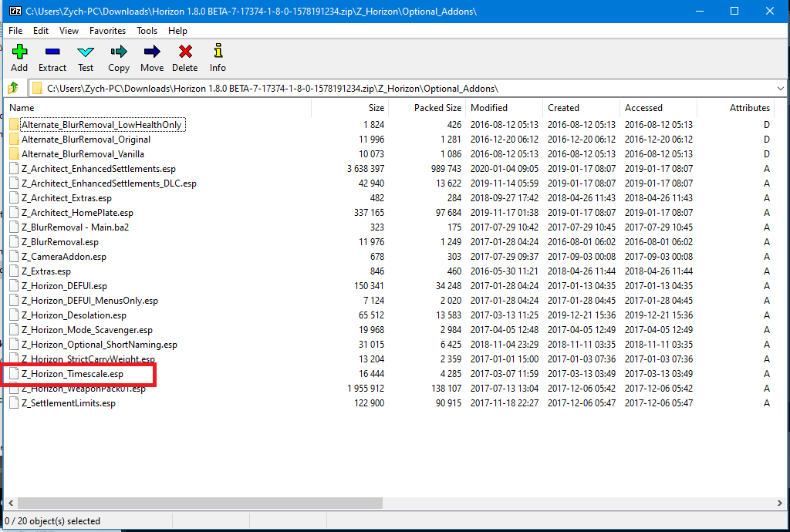Click inside the archive path field

[386, 88]
